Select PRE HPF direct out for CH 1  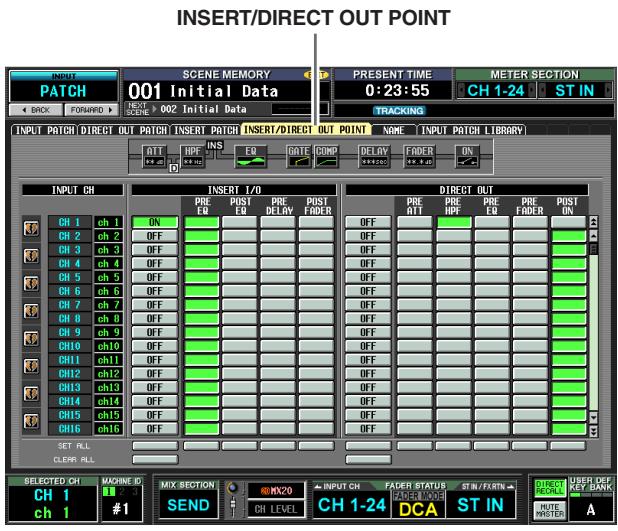coord(453,222)
